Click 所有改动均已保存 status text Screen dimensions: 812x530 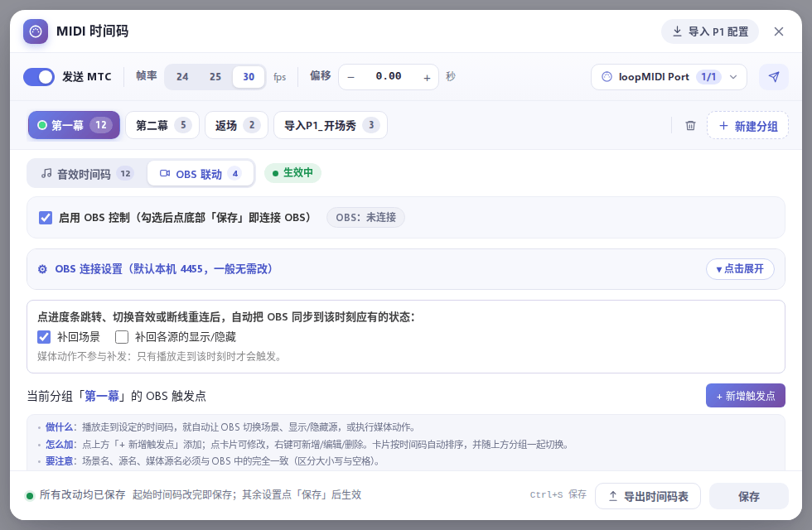[x=82, y=495]
